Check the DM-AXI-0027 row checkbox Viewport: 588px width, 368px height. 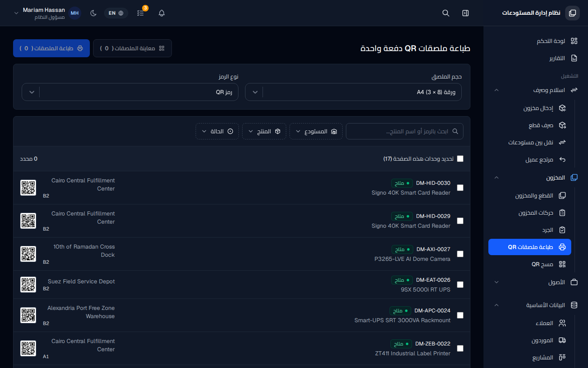coord(460,254)
